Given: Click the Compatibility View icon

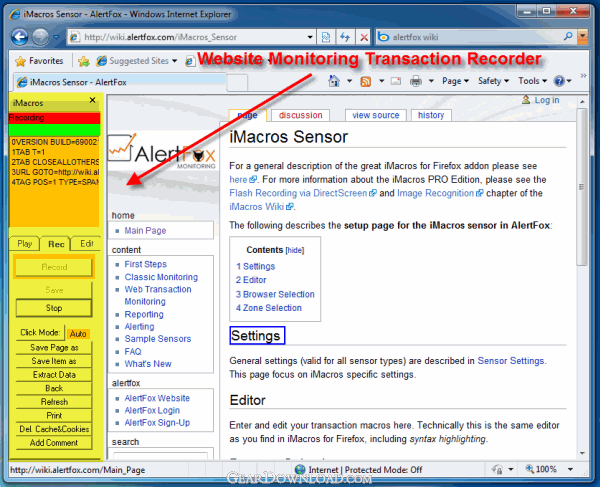Looking at the screenshot, I should [326, 37].
